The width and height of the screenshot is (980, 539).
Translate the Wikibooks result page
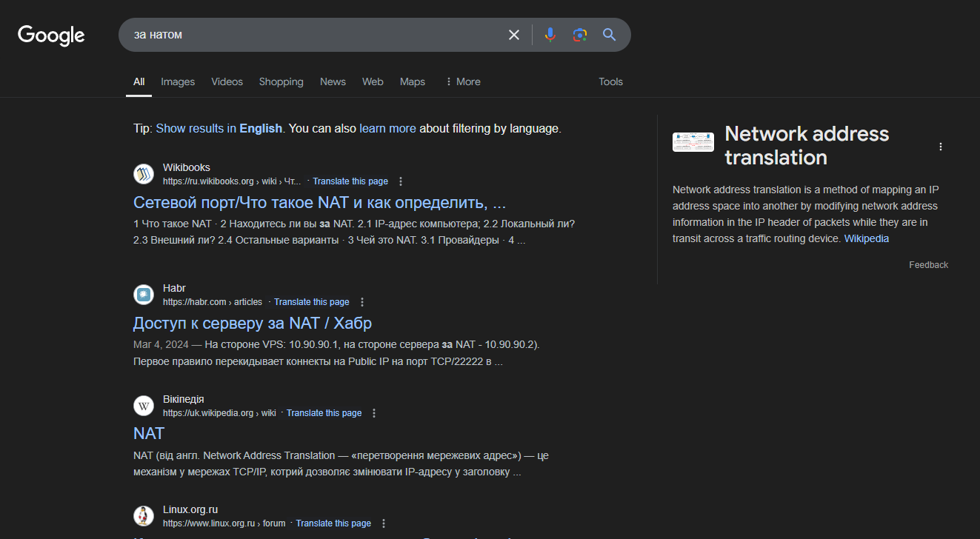(x=350, y=181)
